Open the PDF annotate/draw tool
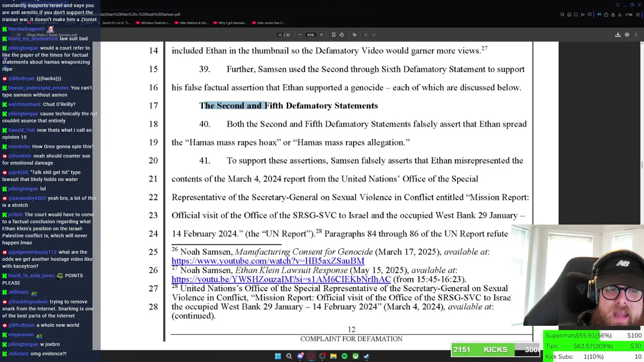This screenshot has width=644, height=362. [354, 35]
